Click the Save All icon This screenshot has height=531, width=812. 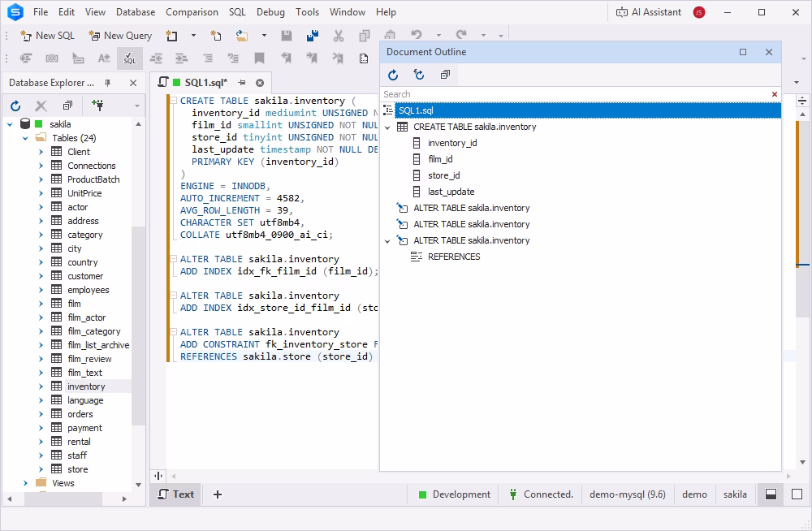(x=313, y=36)
